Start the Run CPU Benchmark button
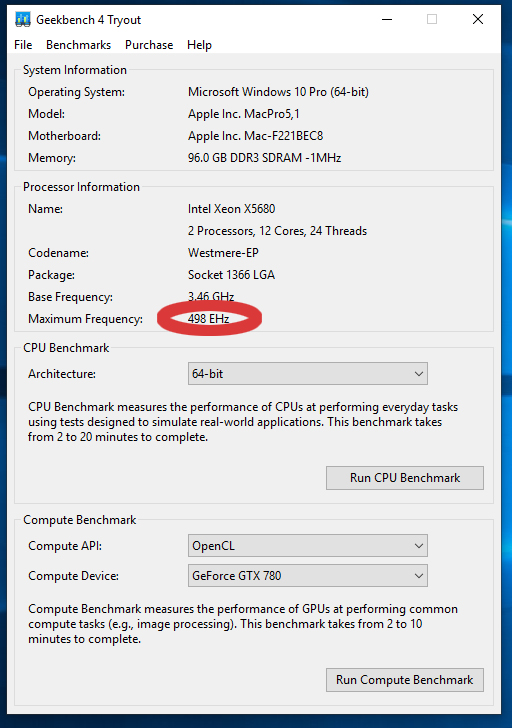 coord(405,478)
